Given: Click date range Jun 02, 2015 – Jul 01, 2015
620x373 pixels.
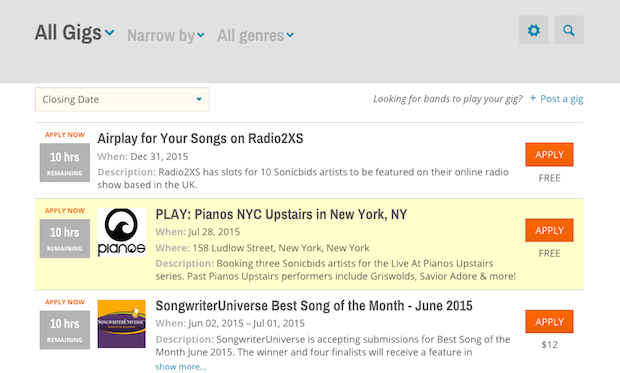Looking at the screenshot, I should [246, 323].
